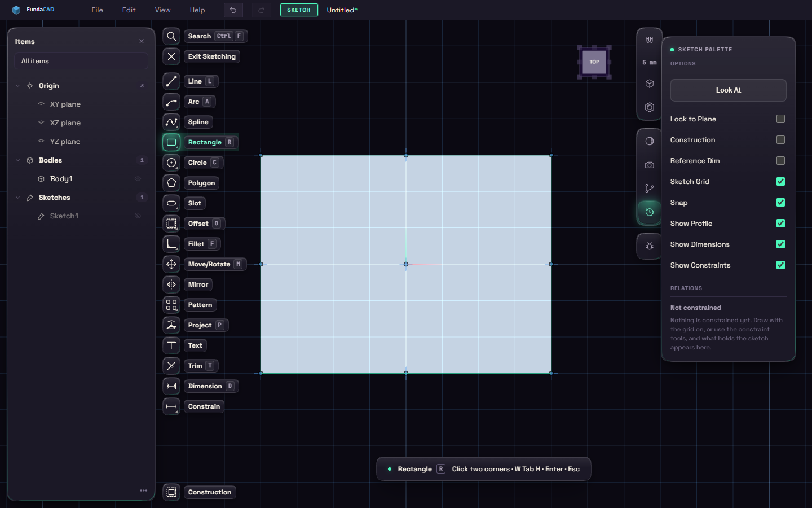Click the All items filter field
812x508 pixels.
(81, 61)
